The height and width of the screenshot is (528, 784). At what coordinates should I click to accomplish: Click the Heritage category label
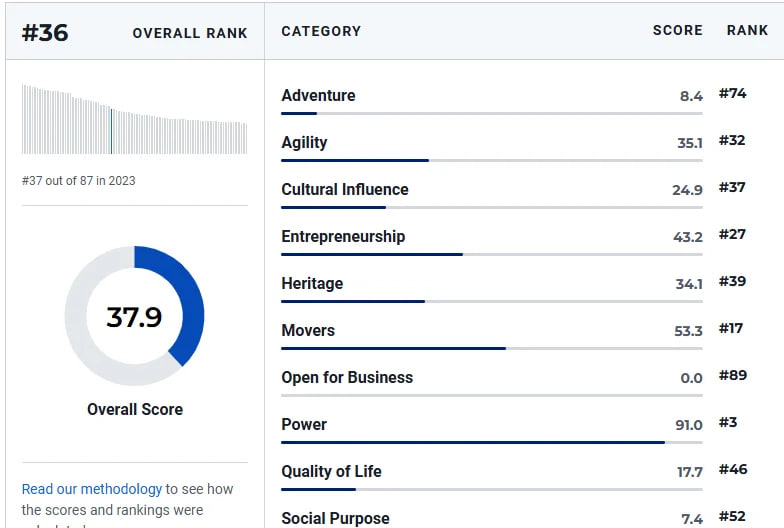tap(312, 284)
